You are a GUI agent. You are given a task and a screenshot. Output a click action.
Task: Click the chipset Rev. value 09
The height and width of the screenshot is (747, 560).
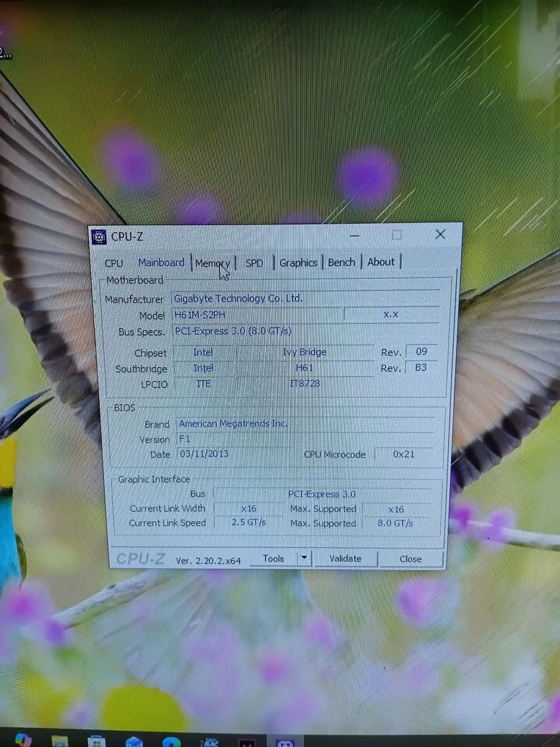pyautogui.click(x=421, y=352)
